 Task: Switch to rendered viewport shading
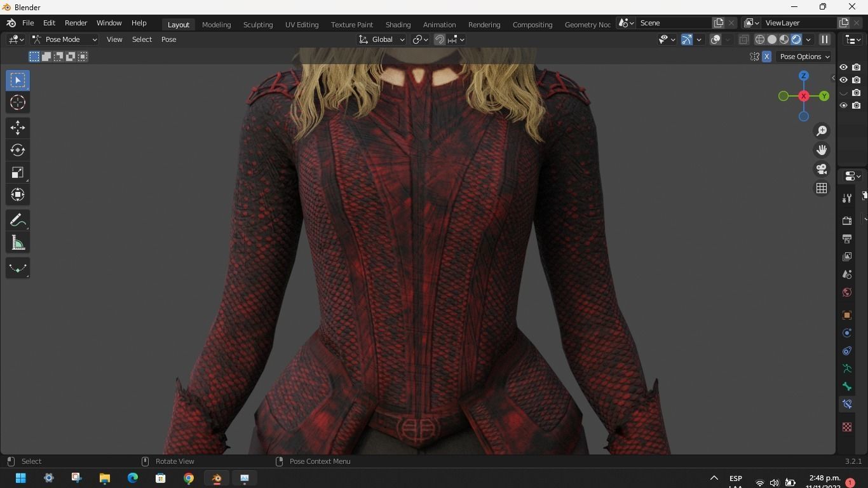coord(796,39)
